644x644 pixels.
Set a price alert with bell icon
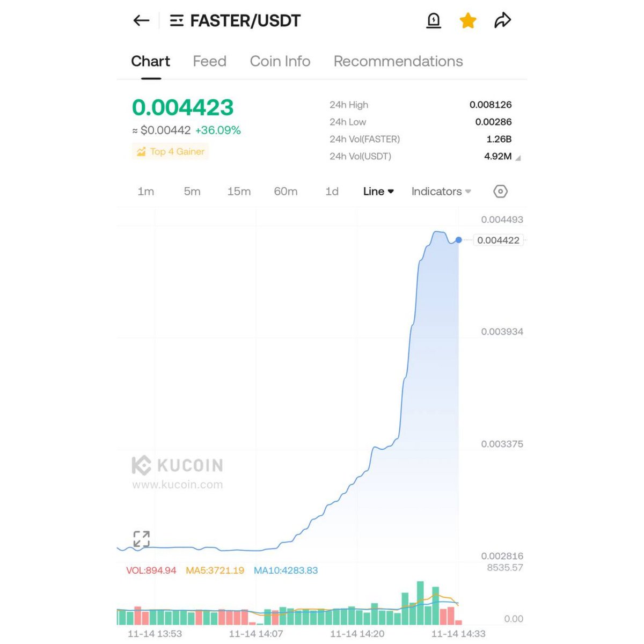[x=433, y=21]
